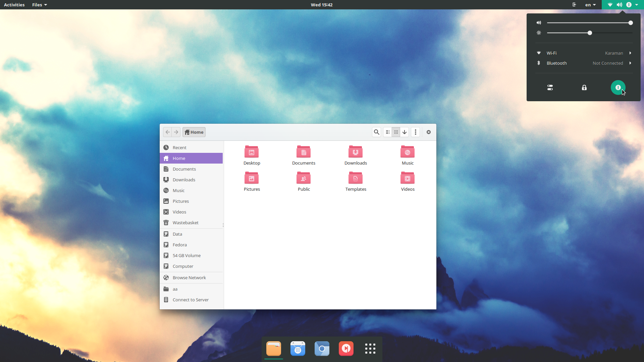Click the Home path button
Image resolution: width=644 pixels, height=362 pixels.
click(x=194, y=132)
